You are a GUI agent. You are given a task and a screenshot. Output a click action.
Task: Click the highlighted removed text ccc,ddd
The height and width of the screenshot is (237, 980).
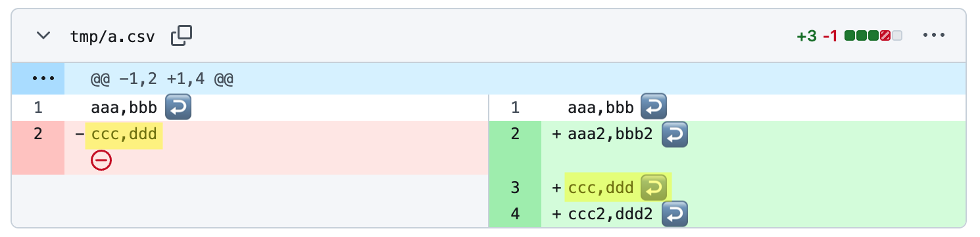pos(124,135)
